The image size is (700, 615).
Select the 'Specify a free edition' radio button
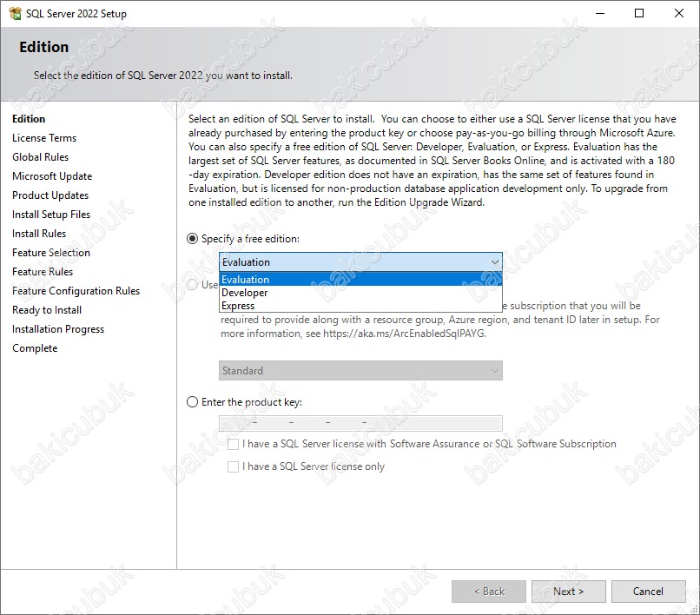point(192,239)
